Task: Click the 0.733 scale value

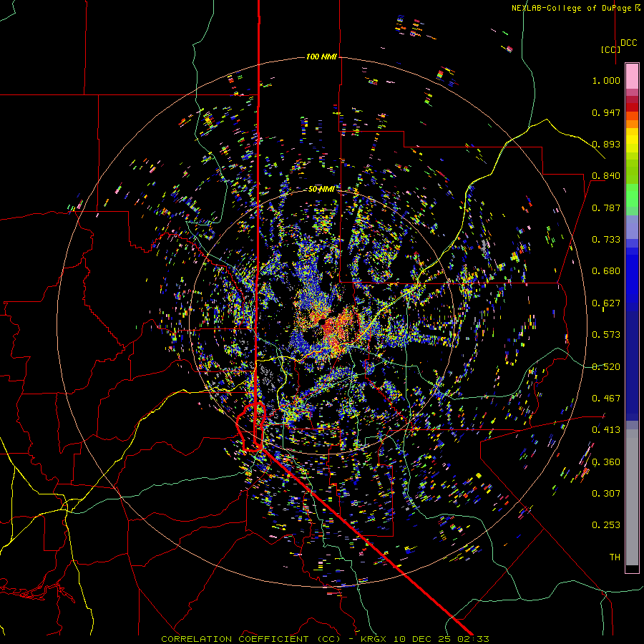Action: pyautogui.click(x=606, y=240)
